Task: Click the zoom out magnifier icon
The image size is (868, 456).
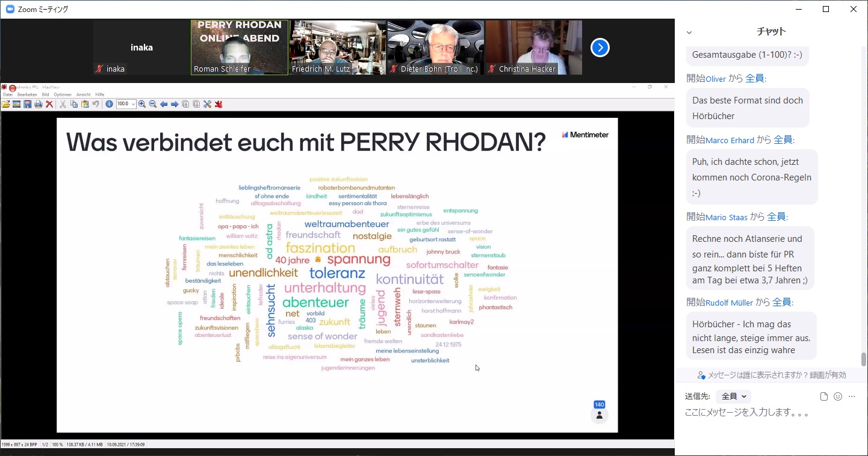Action: (153, 104)
